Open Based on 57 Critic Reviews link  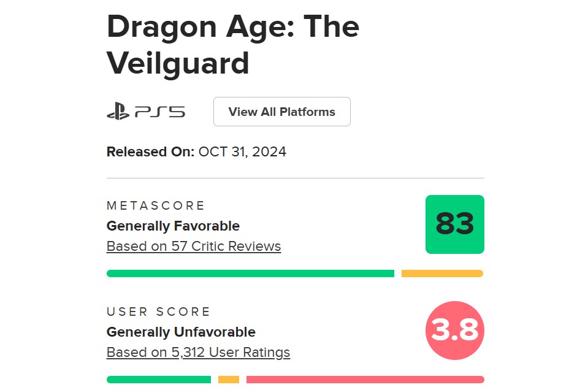[194, 247]
